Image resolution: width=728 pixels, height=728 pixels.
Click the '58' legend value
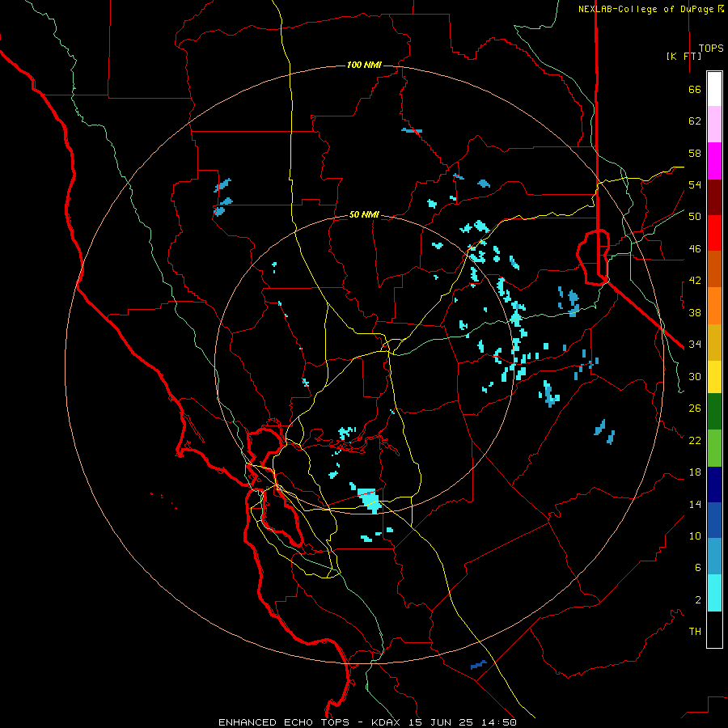click(695, 153)
